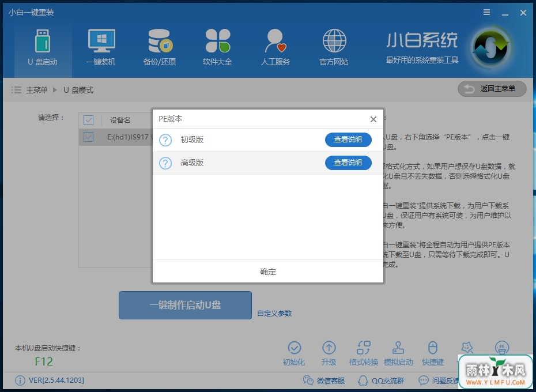Viewport: 536px width, 392px height.
Task: Click 一键制作启动U盘 button
Action: pos(185,305)
